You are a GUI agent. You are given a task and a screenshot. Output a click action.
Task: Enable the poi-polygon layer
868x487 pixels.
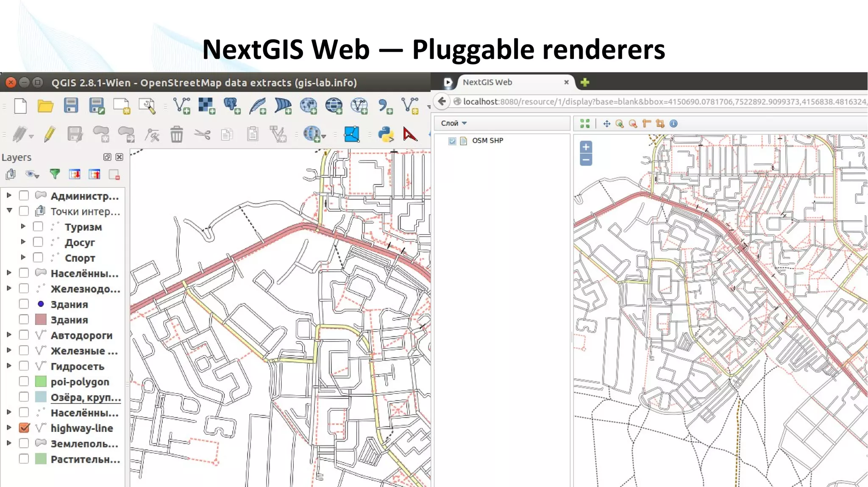pyautogui.click(x=24, y=381)
